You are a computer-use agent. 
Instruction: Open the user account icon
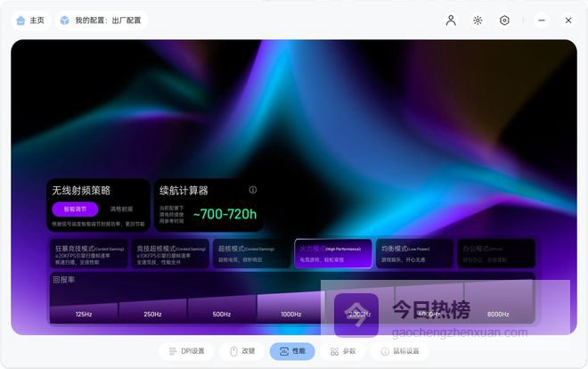tap(451, 20)
